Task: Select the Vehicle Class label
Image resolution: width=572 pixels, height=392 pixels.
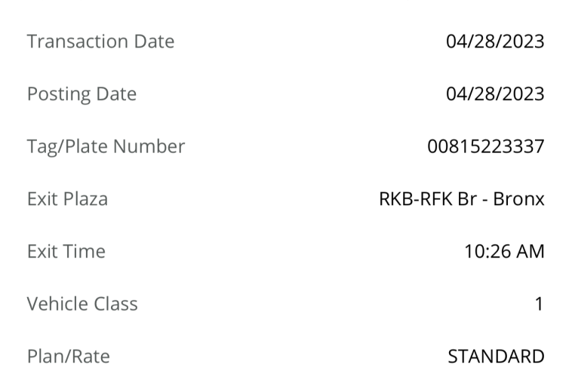Action: 82,304
